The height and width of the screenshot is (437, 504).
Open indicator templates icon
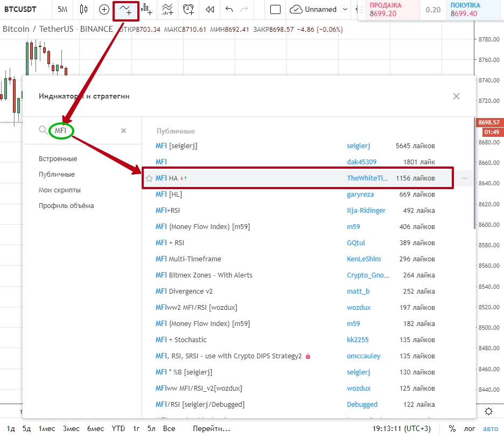click(x=167, y=9)
